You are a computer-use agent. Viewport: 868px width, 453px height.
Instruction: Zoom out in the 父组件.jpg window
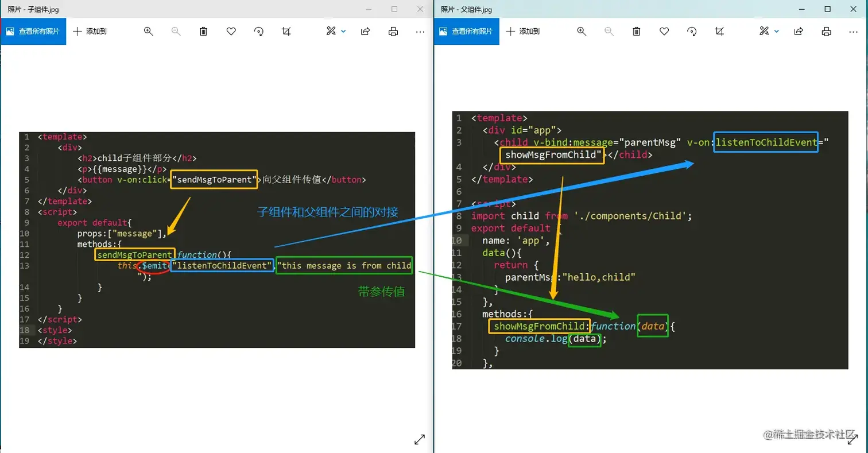[609, 32]
